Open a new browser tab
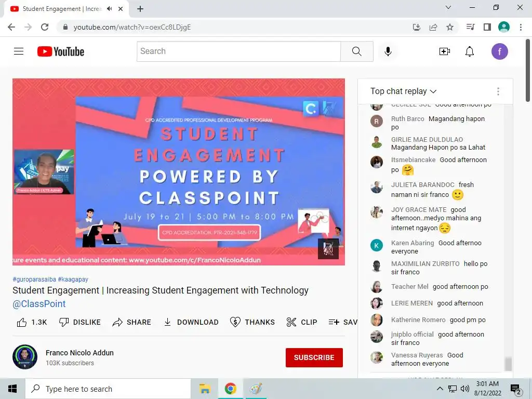Viewport: 532px width, 399px height. 140,9
